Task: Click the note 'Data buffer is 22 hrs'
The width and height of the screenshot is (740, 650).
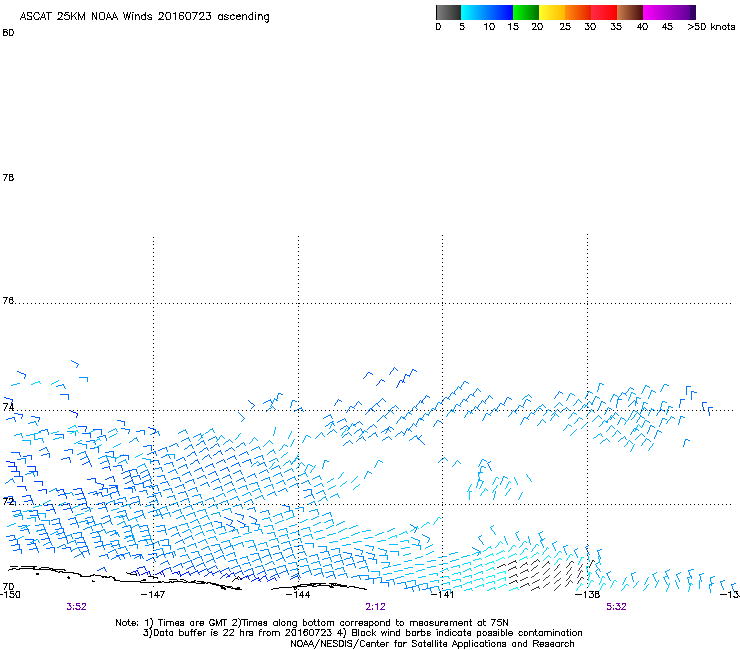Action: click(x=189, y=633)
